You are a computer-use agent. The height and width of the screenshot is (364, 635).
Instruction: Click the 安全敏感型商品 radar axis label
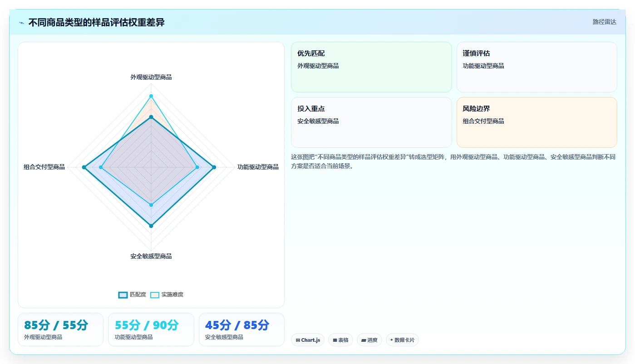point(151,256)
